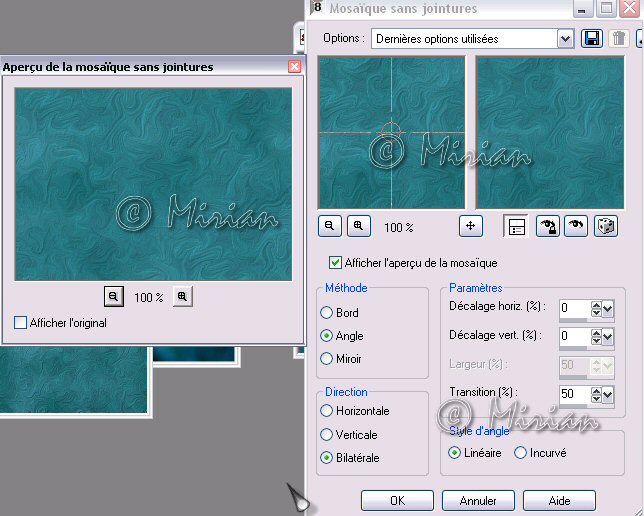Choose the Horizontale direction option
The height and width of the screenshot is (516, 644).
pyautogui.click(x=327, y=411)
